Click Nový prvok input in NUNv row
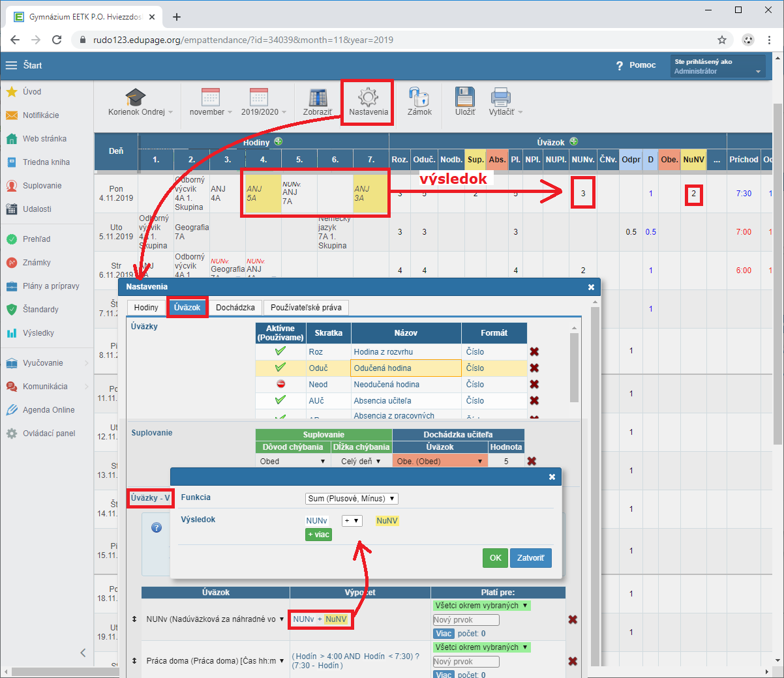784x678 pixels. [466, 620]
